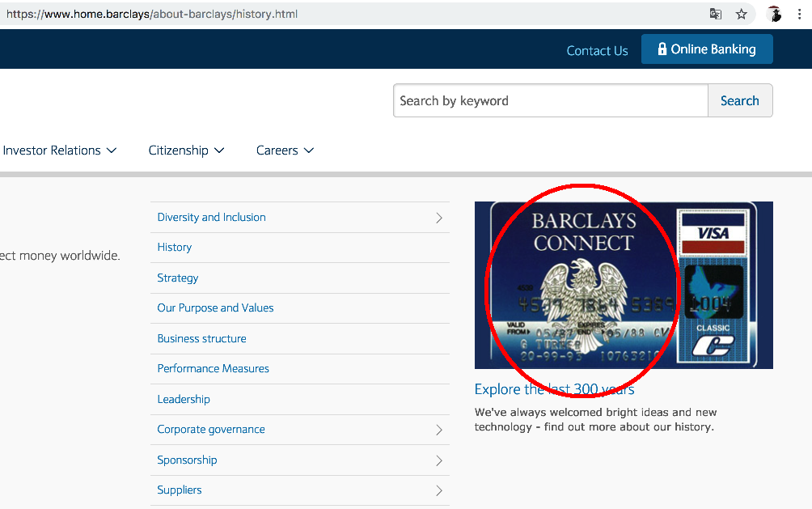Open the Diversity and Inclusion link
Viewport: 812px width, 509px height.
[211, 217]
